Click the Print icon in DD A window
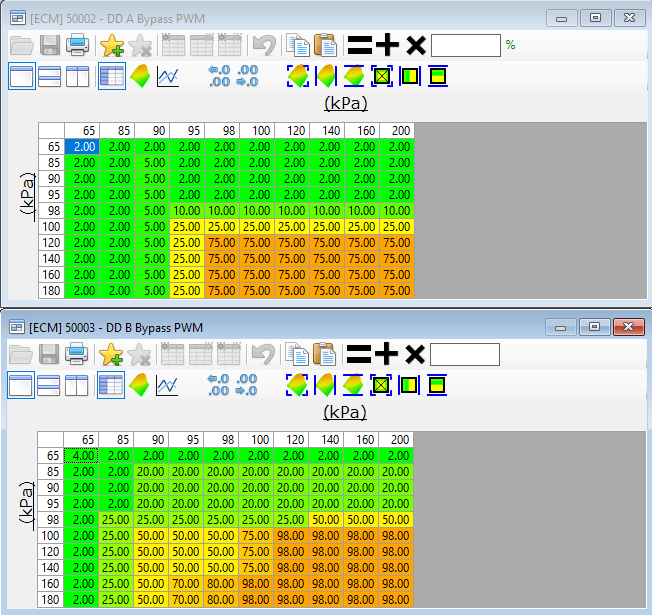The image size is (652, 615). click(77, 45)
